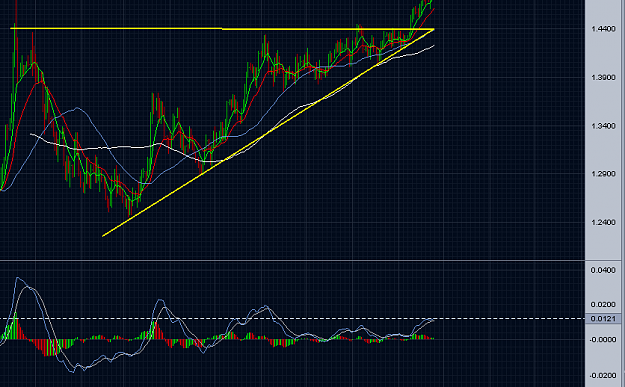The width and height of the screenshot is (625, 387).
Task: Select the yellow rising trendline
Action: 268,133
